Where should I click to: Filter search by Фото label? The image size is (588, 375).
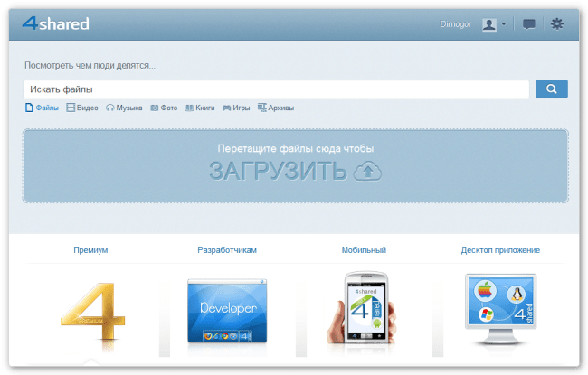coord(169,108)
